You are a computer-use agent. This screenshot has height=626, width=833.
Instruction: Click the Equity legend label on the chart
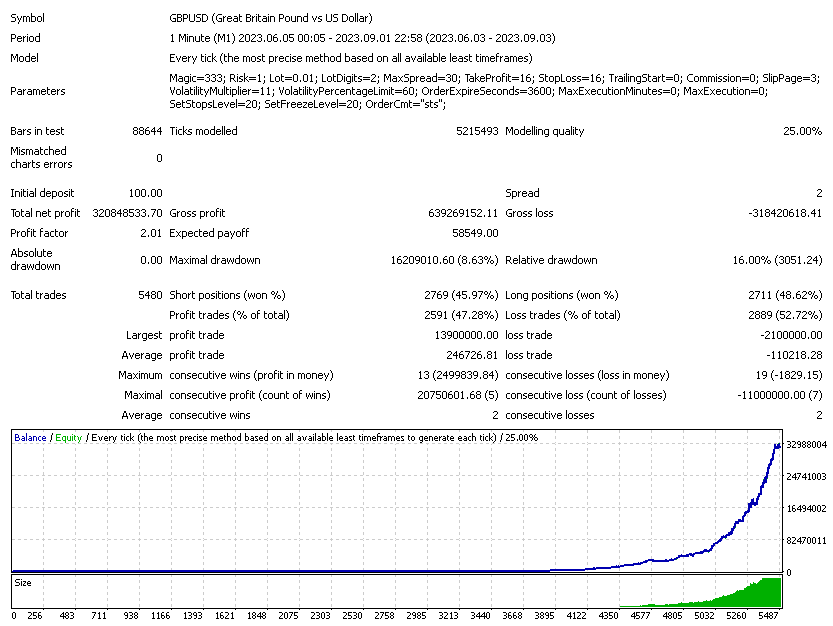[69, 438]
